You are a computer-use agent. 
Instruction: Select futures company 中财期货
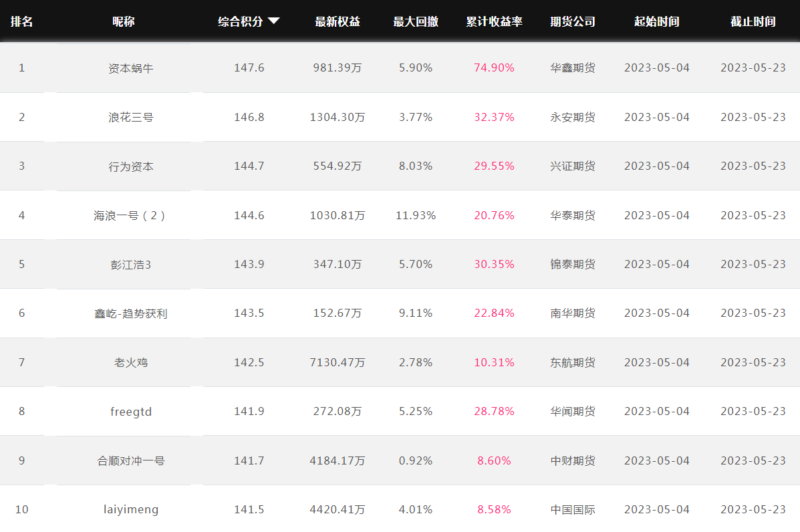tap(573, 460)
